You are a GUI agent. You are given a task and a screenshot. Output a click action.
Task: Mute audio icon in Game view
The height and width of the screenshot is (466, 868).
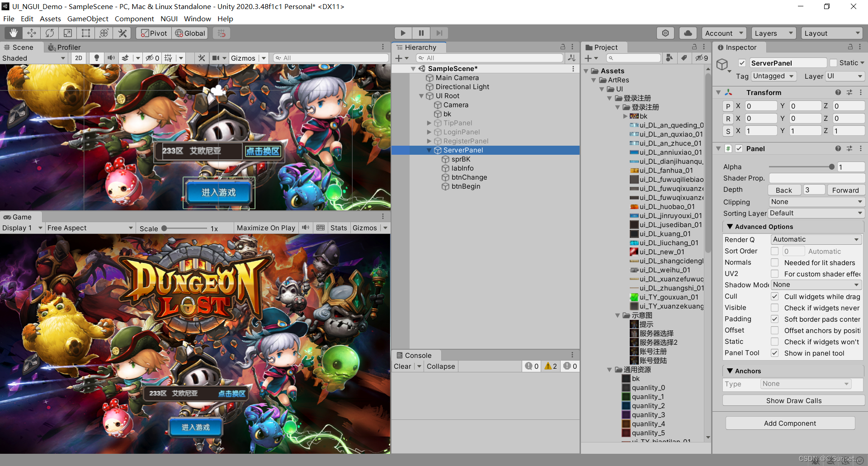[306, 228]
